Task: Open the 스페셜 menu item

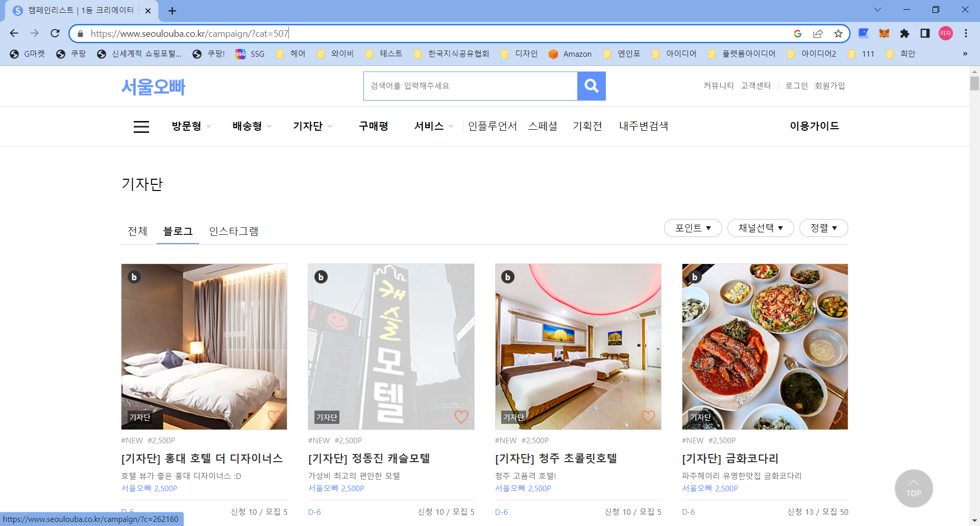Action: click(543, 126)
